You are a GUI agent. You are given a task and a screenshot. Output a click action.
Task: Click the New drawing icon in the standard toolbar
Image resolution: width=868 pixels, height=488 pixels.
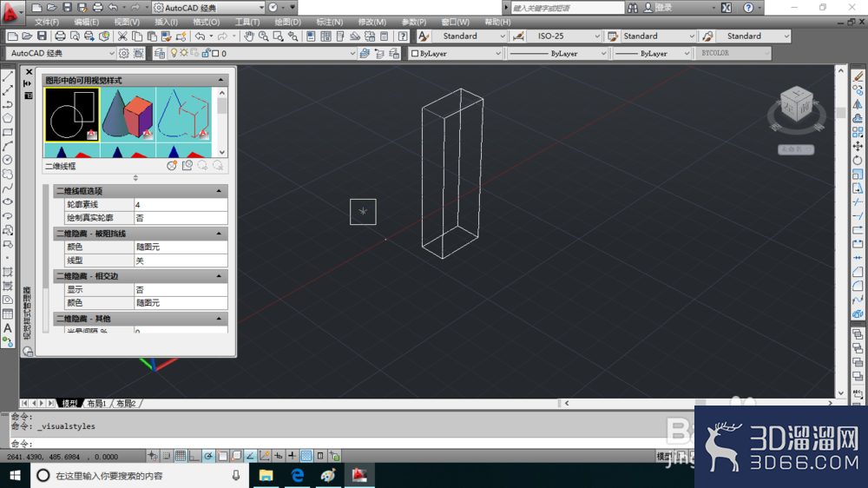tap(12, 36)
